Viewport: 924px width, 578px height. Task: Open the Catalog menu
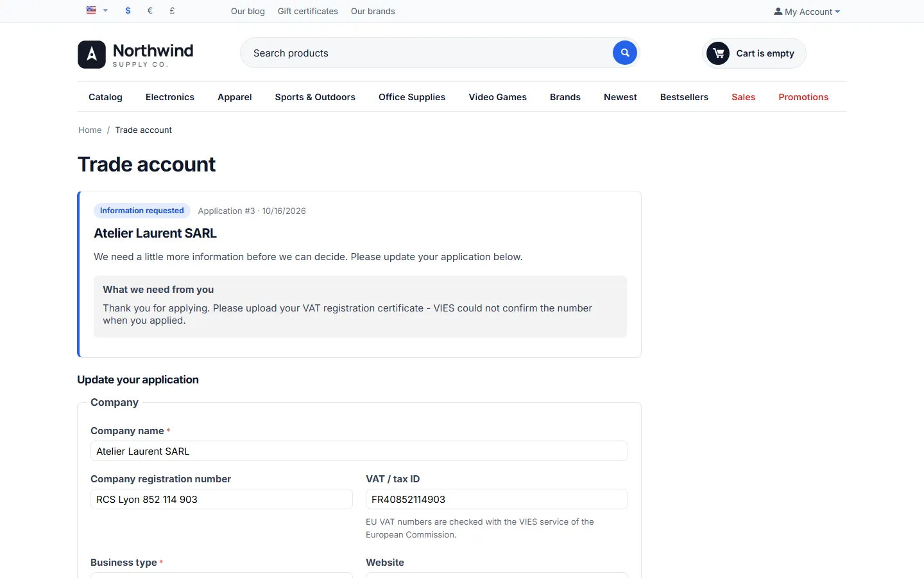click(x=105, y=97)
